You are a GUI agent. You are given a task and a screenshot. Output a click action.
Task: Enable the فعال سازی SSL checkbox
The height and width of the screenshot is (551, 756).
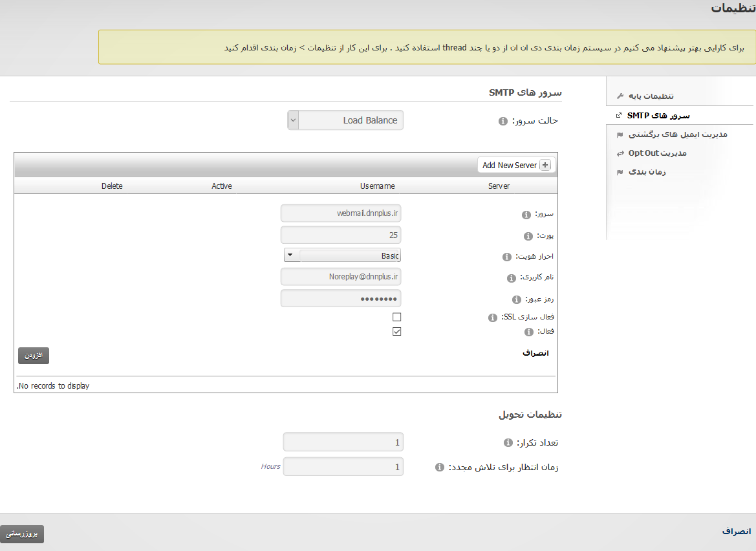pos(397,317)
